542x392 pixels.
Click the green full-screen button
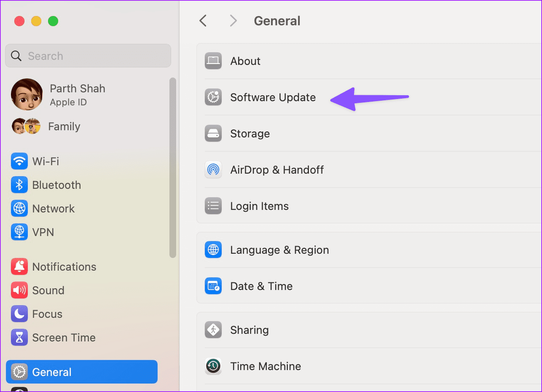53,21
